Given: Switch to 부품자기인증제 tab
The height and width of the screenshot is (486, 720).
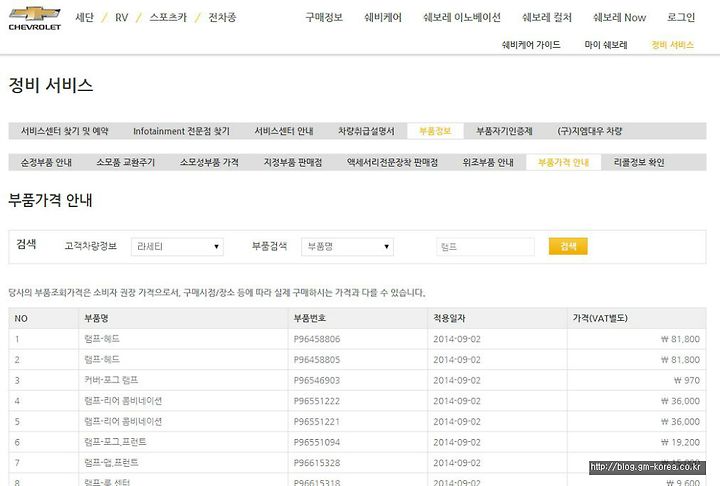Looking at the screenshot, I should [x=504, y=131].
